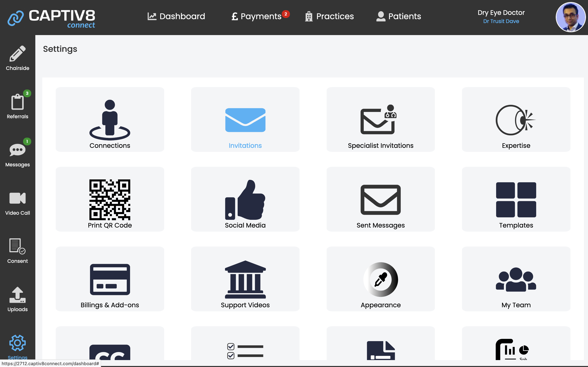
Task: Open the Templates grid tile
Action: pyautogui.click(x=516, y=199)
